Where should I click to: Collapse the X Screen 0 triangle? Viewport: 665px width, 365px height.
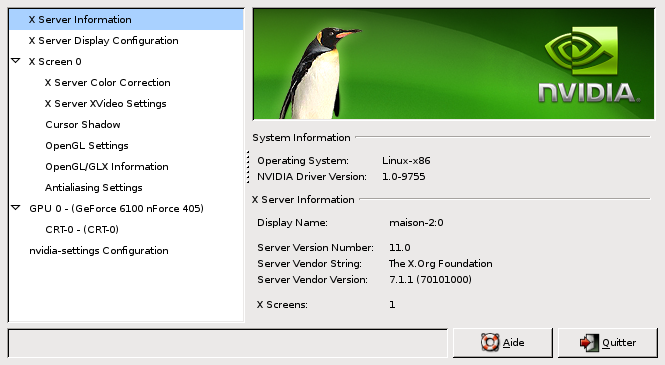pyautogui.click(x=16, y=61)
